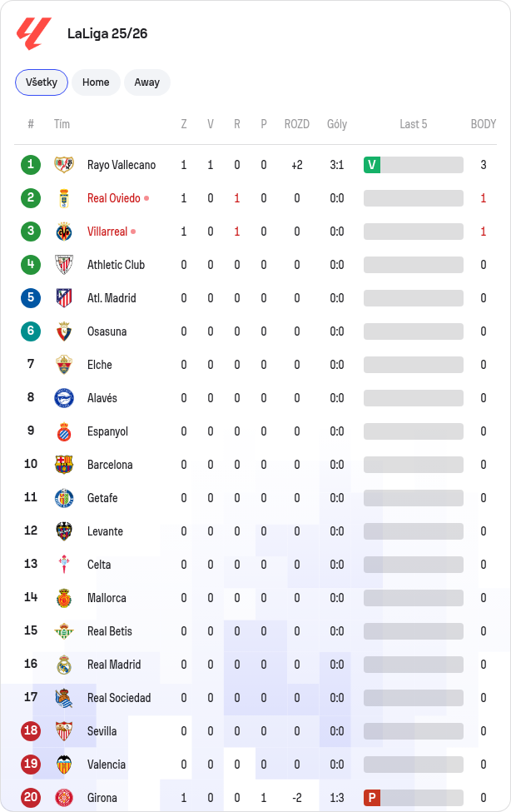Screen dimensions: 511x812
Task: Open the Real Sociedad team link
Action: pyautogui.click(x=119, y=698)
